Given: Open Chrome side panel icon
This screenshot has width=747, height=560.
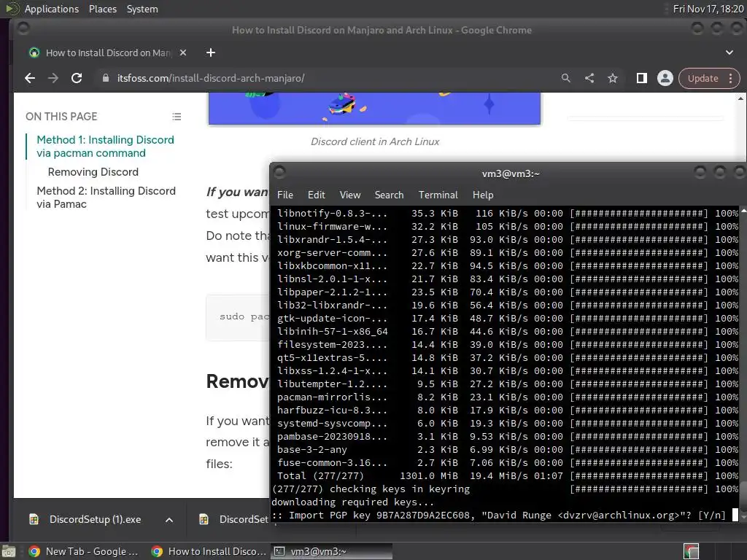Looking at the screenshot, I should coord(642,78).
